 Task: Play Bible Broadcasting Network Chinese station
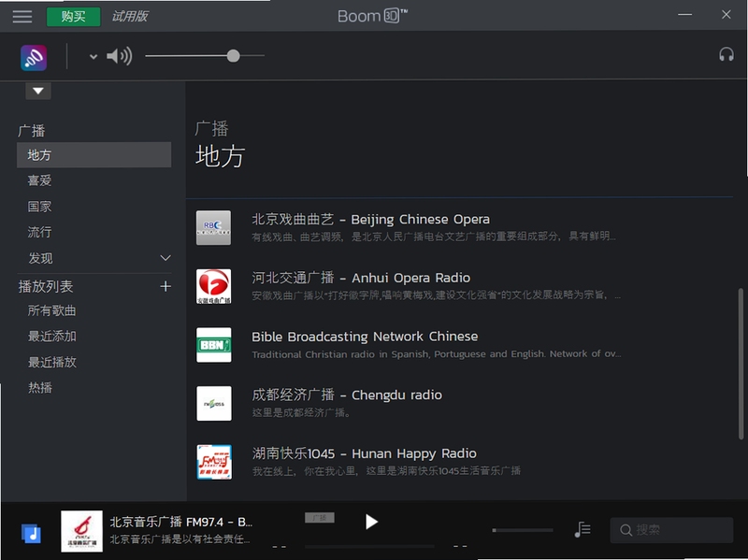(365, 337)
